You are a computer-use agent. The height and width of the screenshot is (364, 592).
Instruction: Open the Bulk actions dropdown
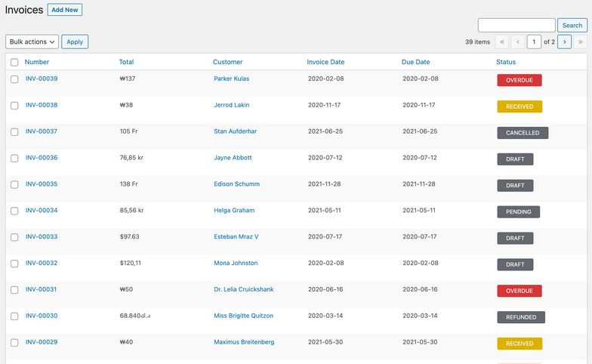pyautogui.click(x=32, y=42)
